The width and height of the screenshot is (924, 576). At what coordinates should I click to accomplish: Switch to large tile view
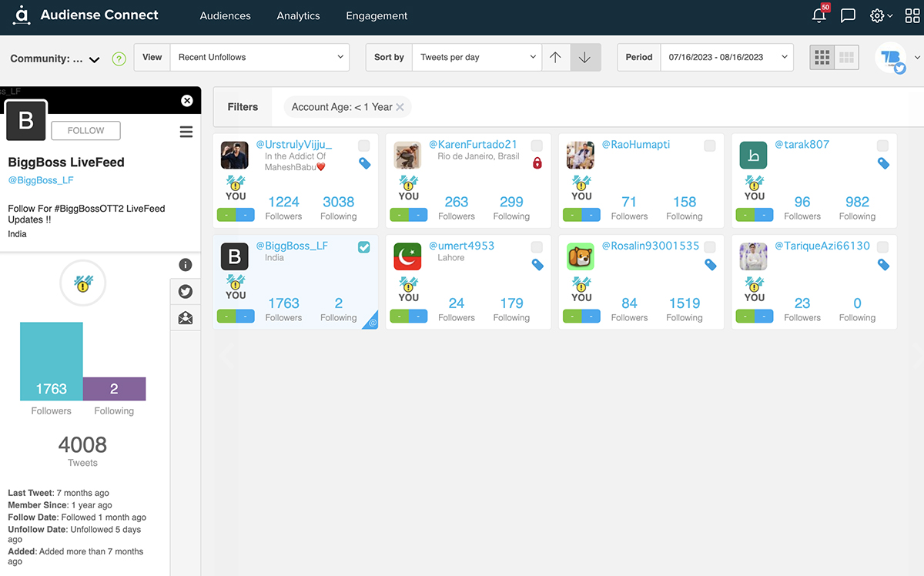847,57
